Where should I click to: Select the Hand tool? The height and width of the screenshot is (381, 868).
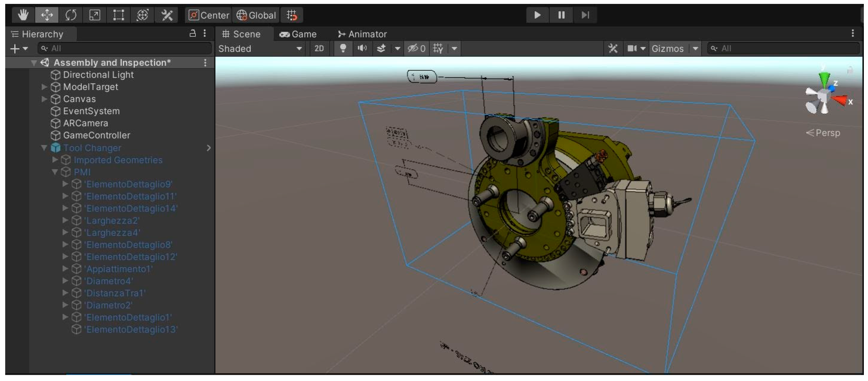(x=23, y=15)
